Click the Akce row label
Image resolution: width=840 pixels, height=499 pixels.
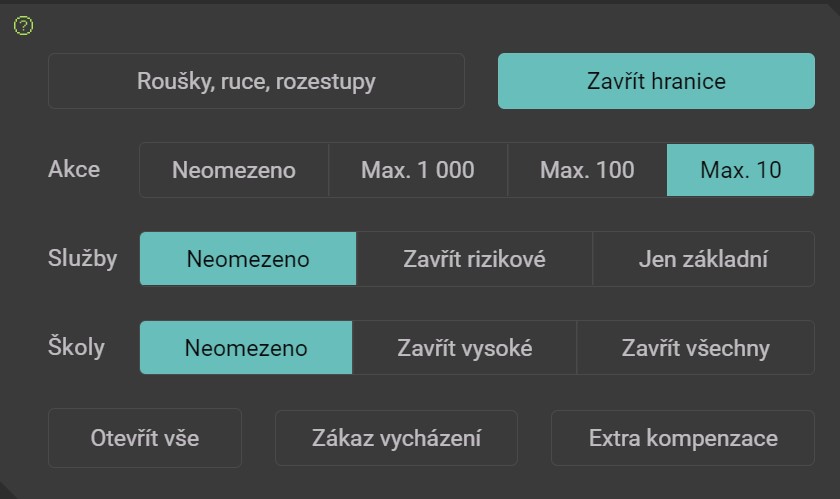tap(74, 169)
